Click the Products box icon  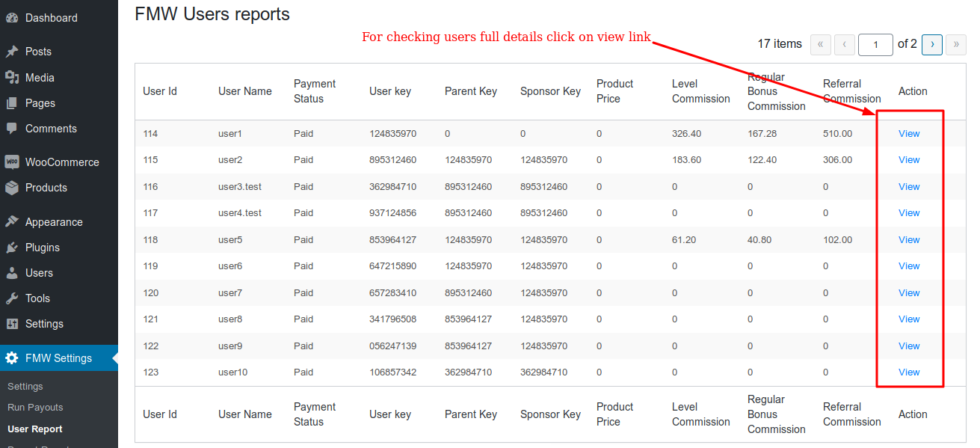click(12, 188)
